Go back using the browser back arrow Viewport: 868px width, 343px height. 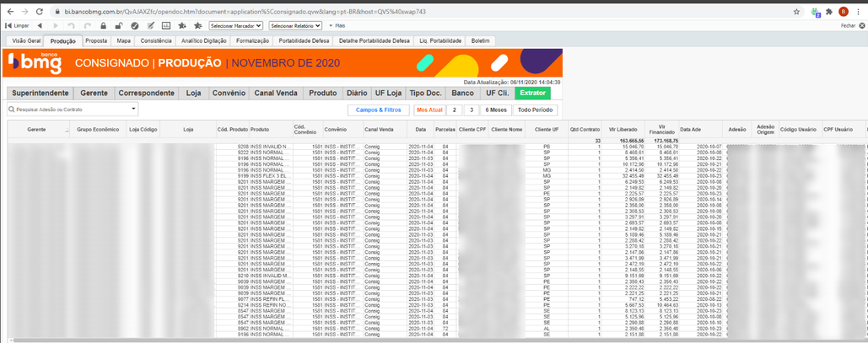[10, 11]
